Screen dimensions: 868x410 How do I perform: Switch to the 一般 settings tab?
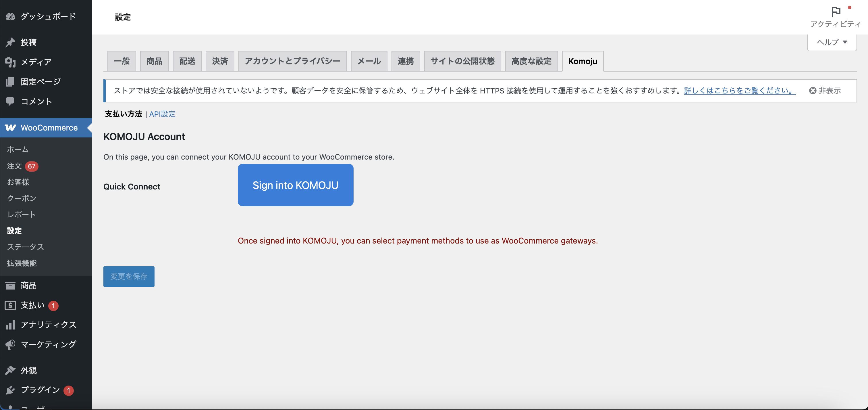point(122,61)
